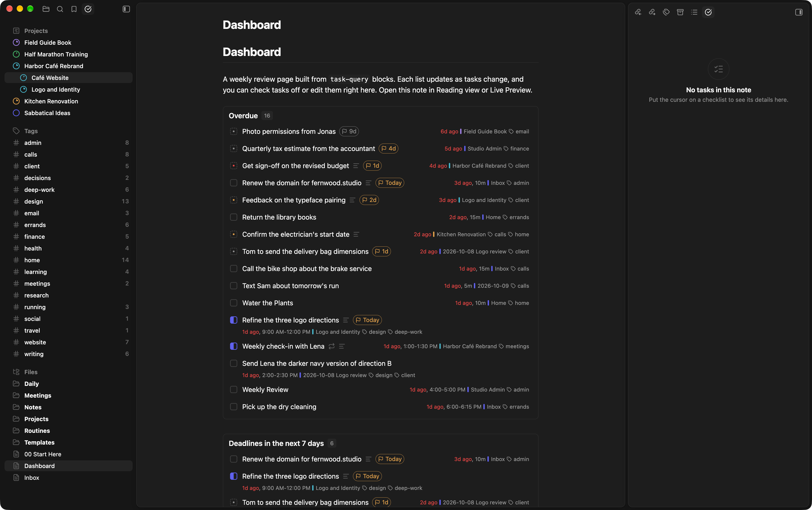The image size is (812, 510).
Task: Open the file explorer folder icon
Action: pos(46,9)
